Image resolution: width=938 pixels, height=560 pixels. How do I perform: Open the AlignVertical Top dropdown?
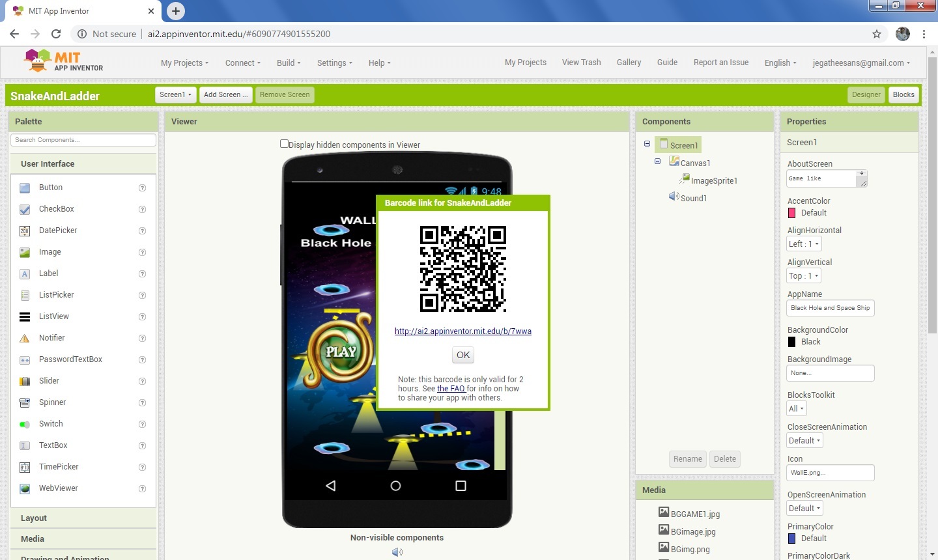coord(804,275)
